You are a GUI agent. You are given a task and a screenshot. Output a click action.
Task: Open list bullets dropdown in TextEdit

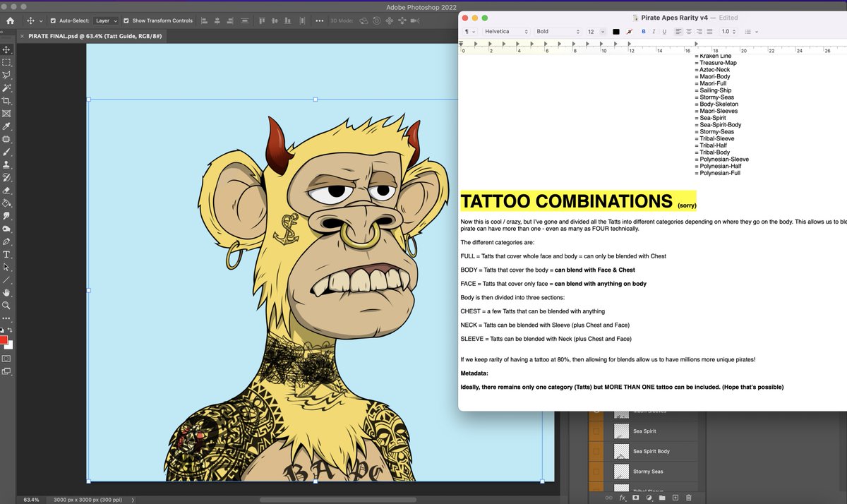point(751,32)
